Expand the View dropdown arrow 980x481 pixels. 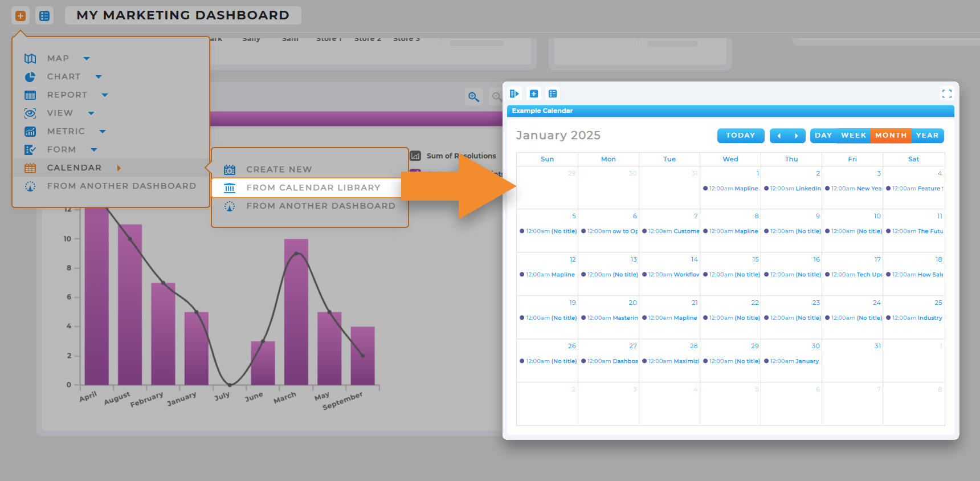[x=91, y=113]
